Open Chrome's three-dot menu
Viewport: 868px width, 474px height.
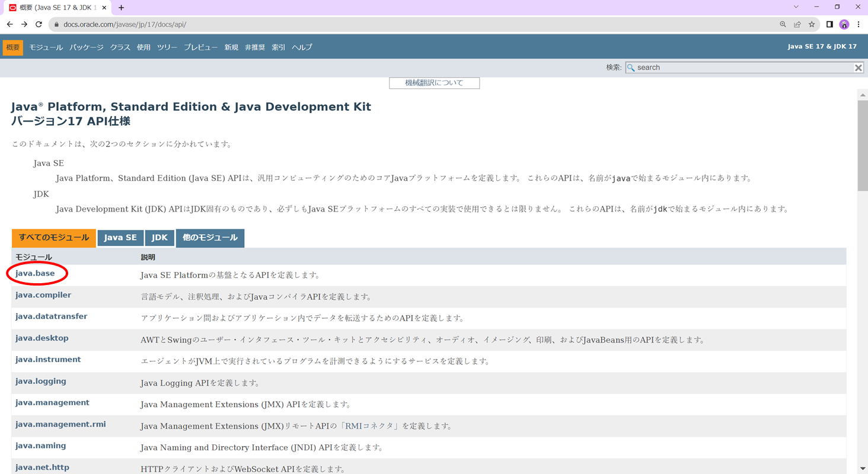tap(859, 25)
